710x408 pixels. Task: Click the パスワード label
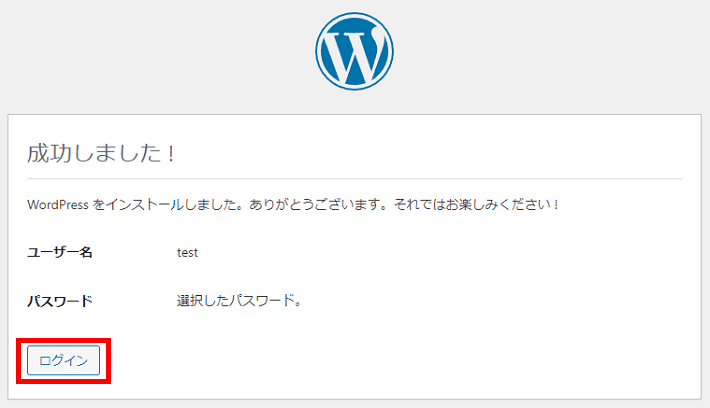click(x=59, y=301)
